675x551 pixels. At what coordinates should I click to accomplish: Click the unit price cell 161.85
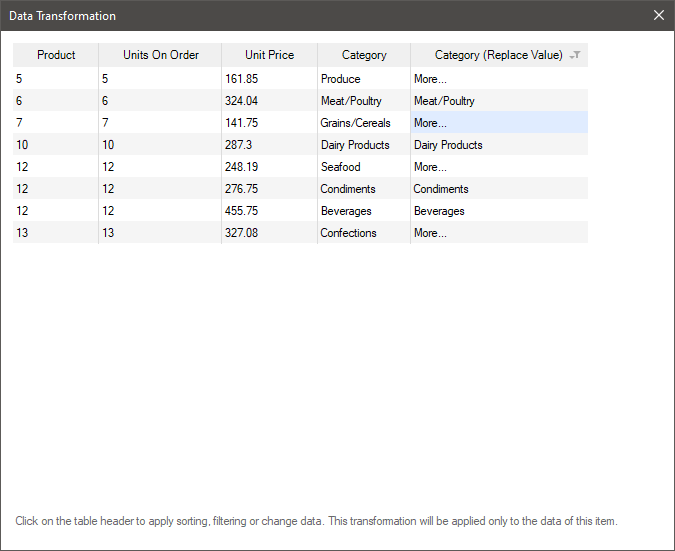click(241, 79)
